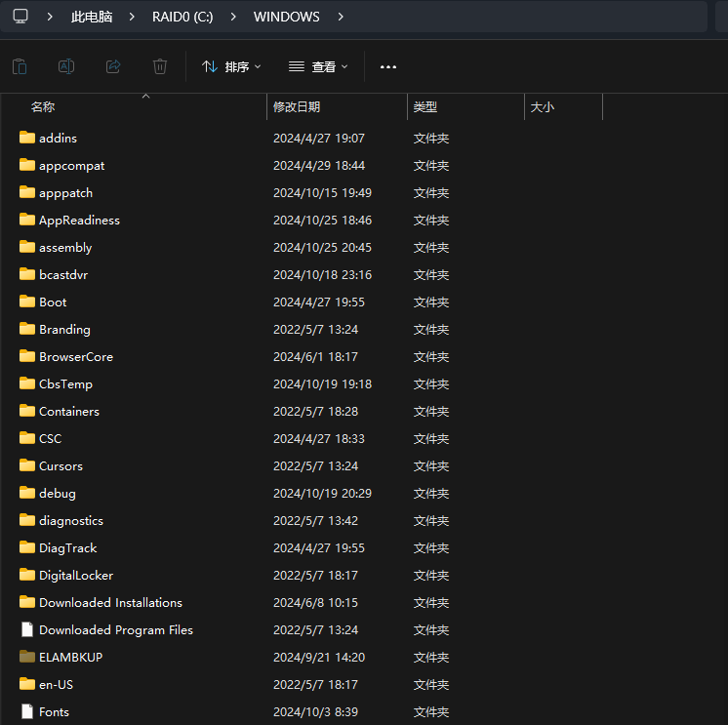Click the Downloaded Program Files icon
Screen dimensions: 728x725
coord(27,629)
